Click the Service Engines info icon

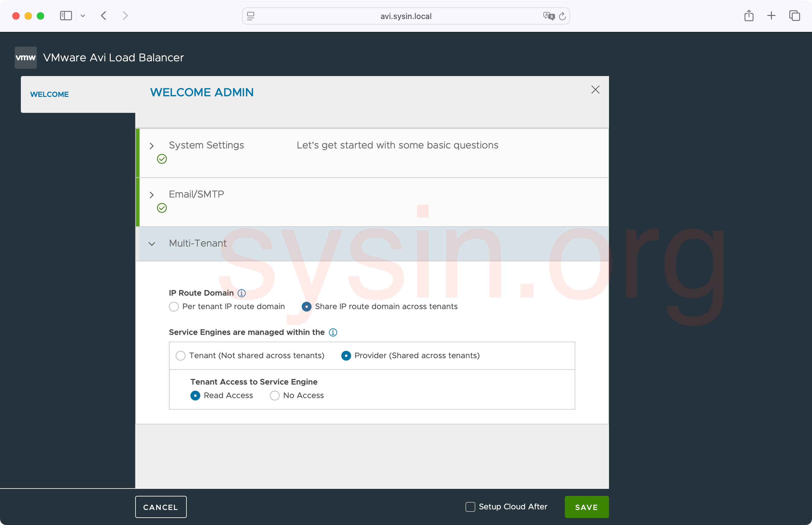333,332
